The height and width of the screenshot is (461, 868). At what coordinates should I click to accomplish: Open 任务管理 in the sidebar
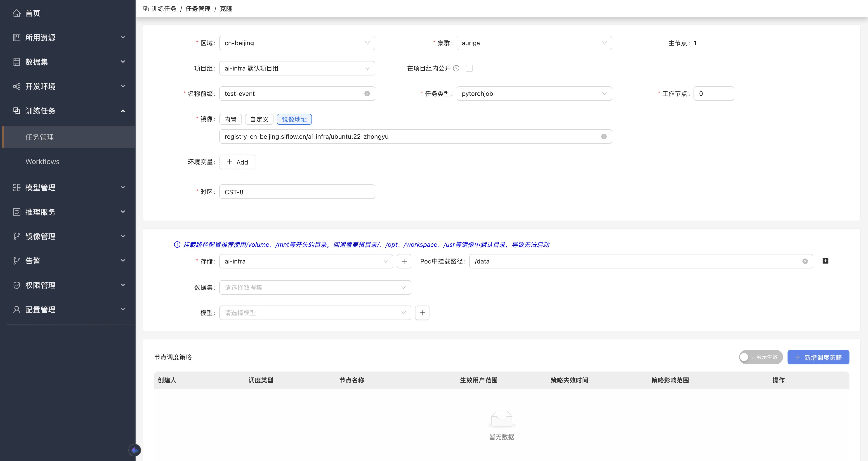[69, 137]
